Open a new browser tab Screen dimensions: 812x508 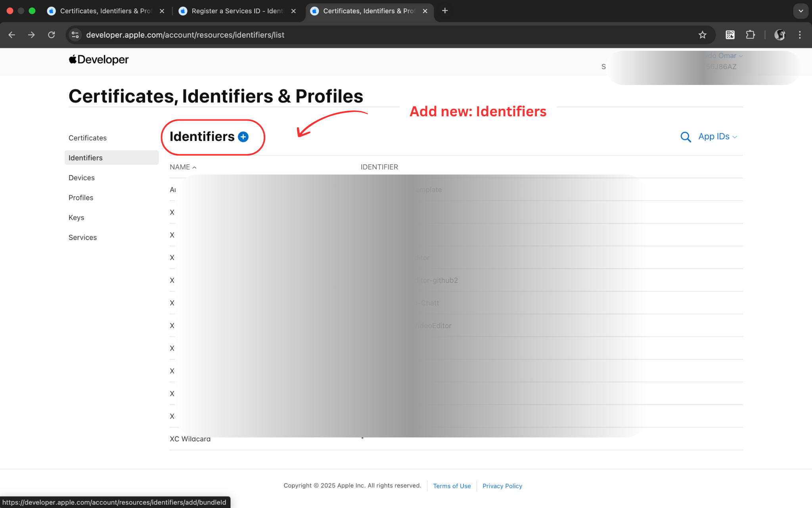click(445, 11)
